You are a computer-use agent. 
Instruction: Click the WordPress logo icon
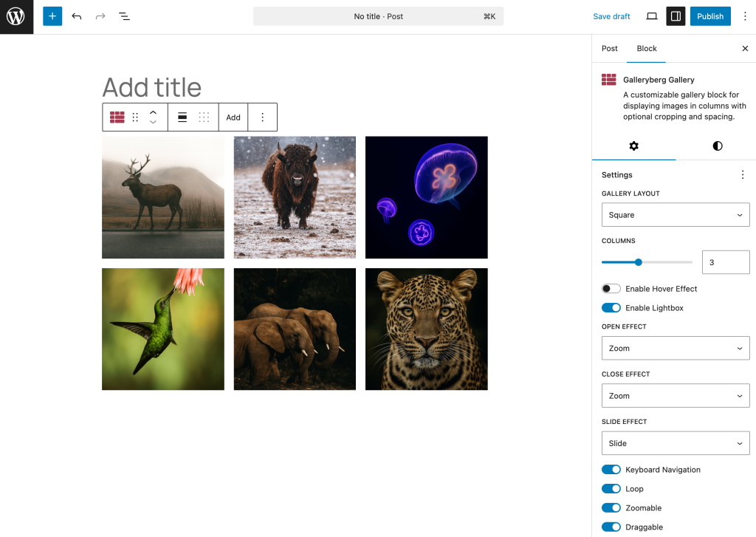pyautogui.click(x=16, y=16)
